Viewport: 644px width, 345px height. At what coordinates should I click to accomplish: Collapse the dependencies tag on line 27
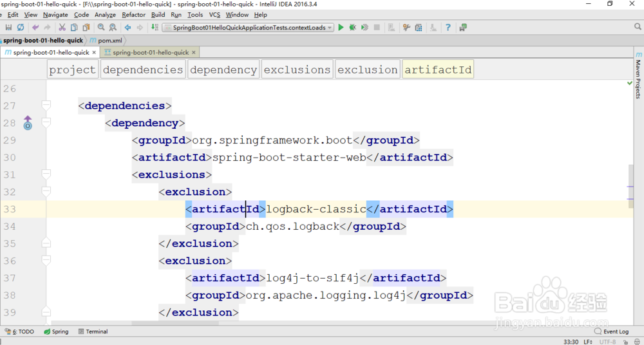[46, 106]
